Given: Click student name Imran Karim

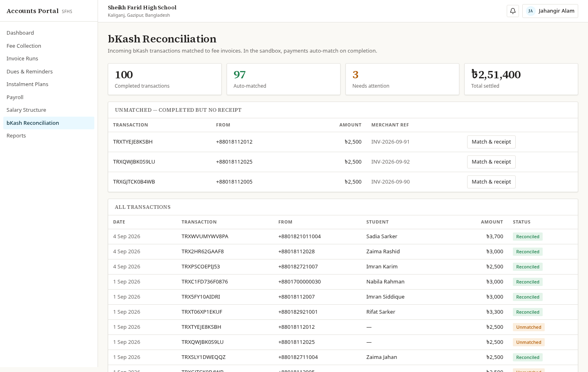Looking at the screenshot, I should pos(382,267).
